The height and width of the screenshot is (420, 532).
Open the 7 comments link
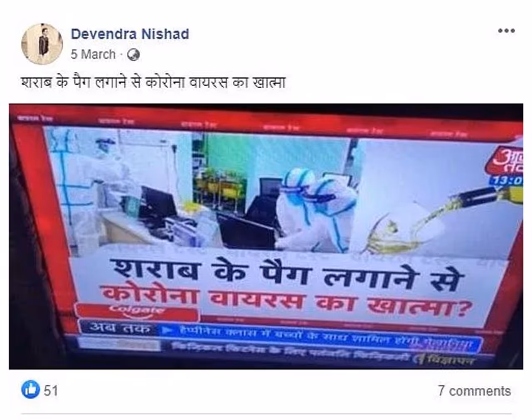point(474,391)
